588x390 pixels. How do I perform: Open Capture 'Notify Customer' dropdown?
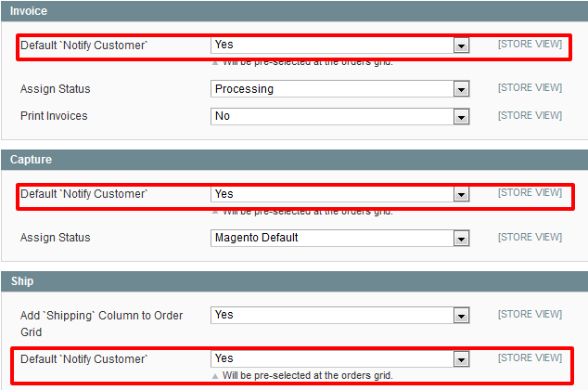(x=339, y=194)
